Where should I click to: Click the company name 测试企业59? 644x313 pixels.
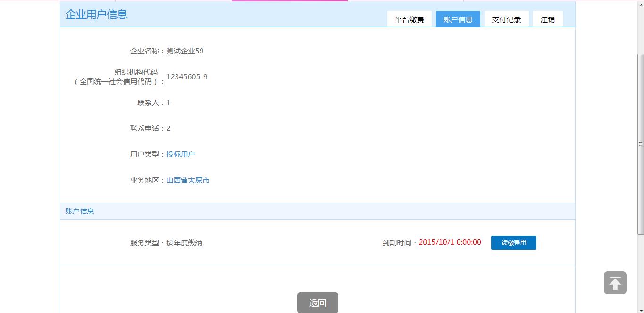point(184,51)
